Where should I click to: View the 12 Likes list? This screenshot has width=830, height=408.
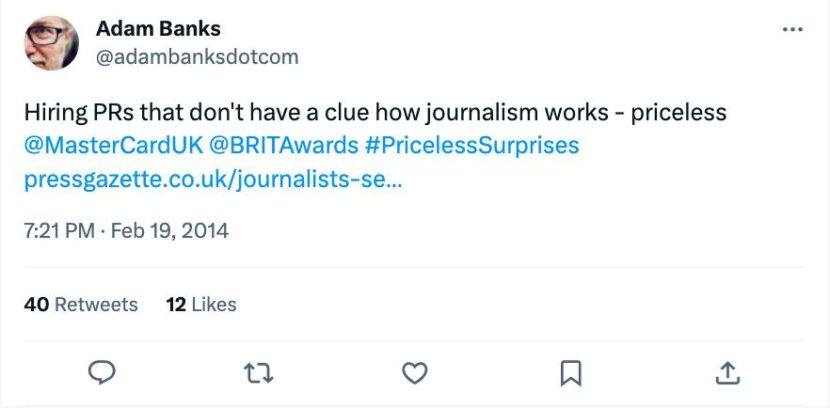click(x=201, y=304)
